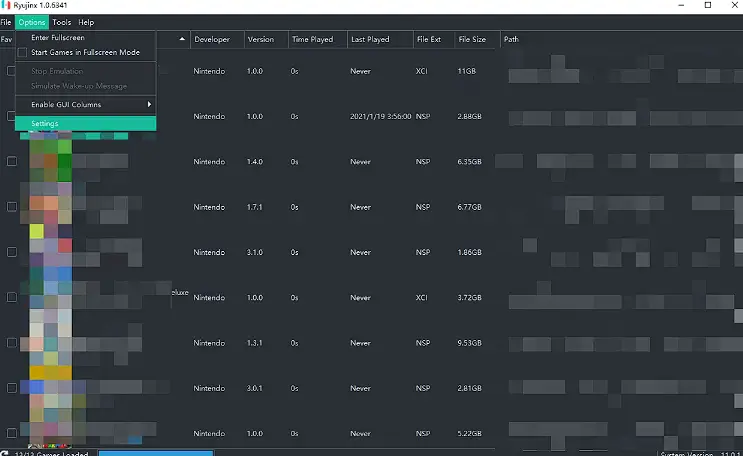Open the File menu
Screen dimensions: 743x456
coord(6,22)
